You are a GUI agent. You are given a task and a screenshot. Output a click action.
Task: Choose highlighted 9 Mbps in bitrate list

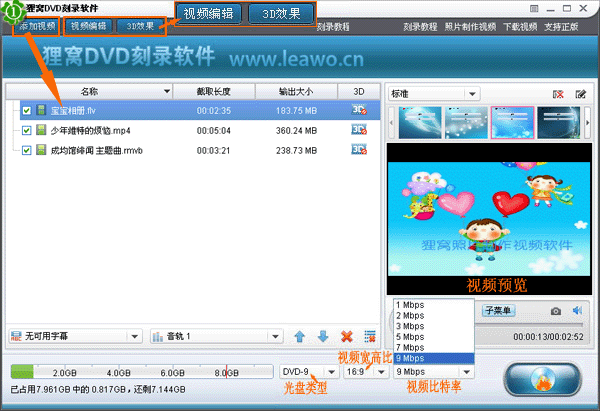[x=434, y=359]
